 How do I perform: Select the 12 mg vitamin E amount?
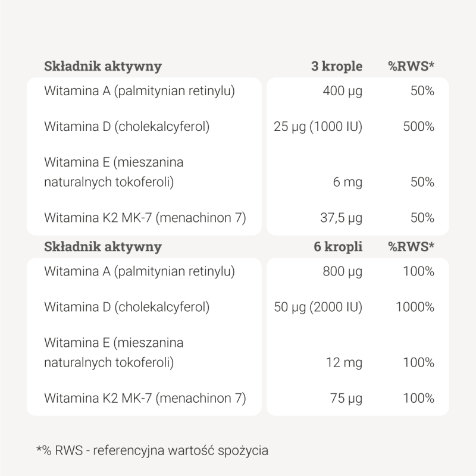345,362
